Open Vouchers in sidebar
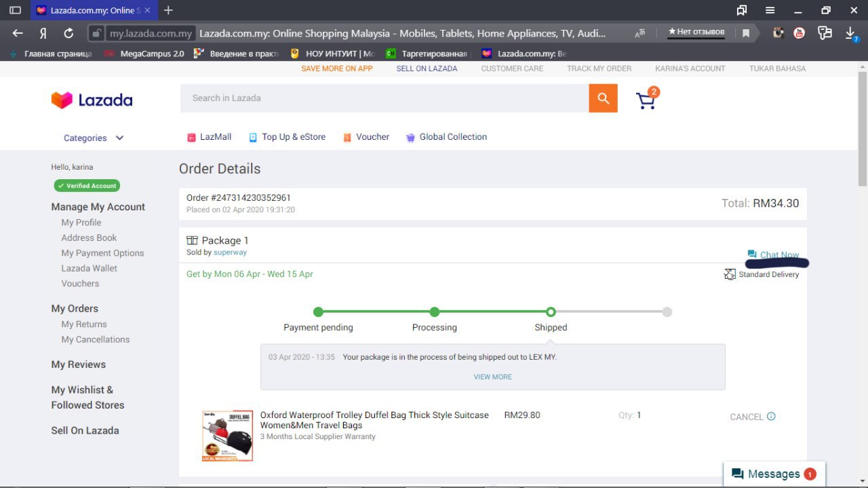This screenshot has width=868, height=488. click(80, 284)
